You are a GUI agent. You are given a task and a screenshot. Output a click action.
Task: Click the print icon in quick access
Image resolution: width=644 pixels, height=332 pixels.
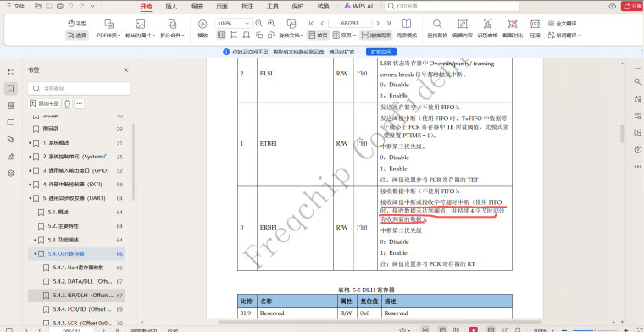click(x=60, y=6)
